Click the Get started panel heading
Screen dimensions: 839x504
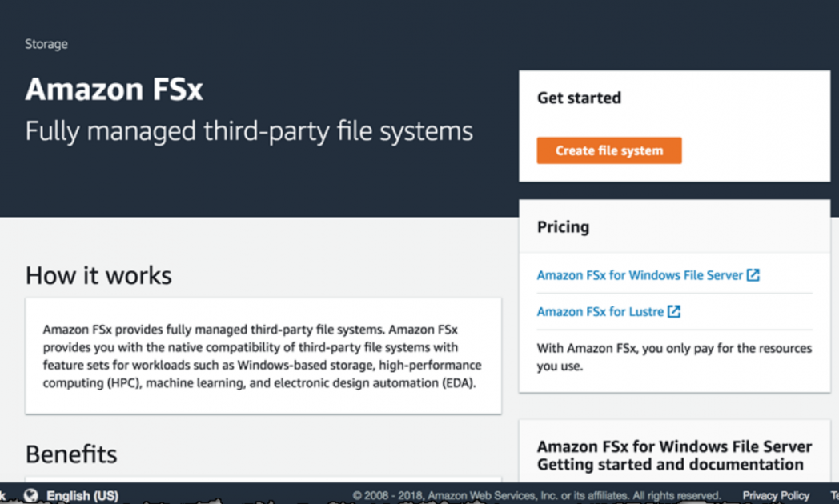[579, 98]
